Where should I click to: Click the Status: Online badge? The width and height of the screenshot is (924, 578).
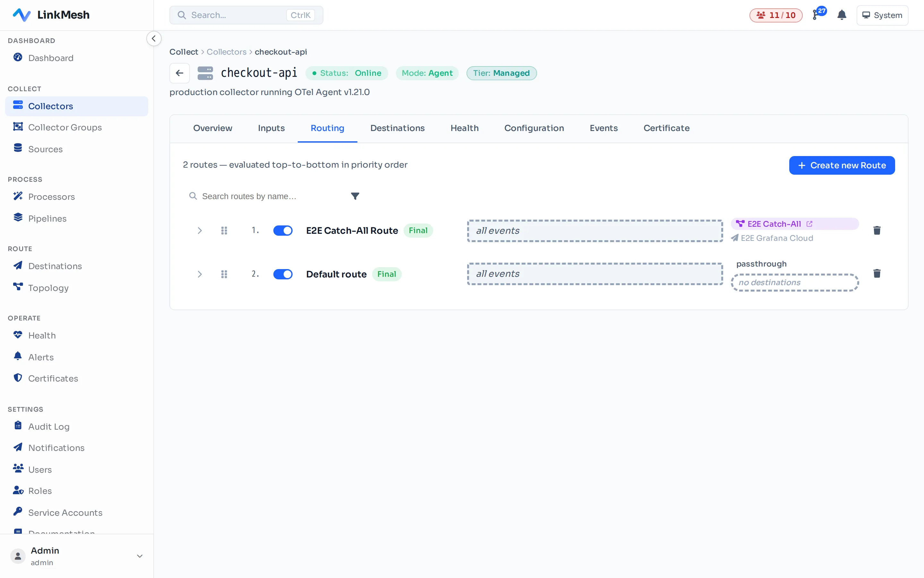coord(346,73)
